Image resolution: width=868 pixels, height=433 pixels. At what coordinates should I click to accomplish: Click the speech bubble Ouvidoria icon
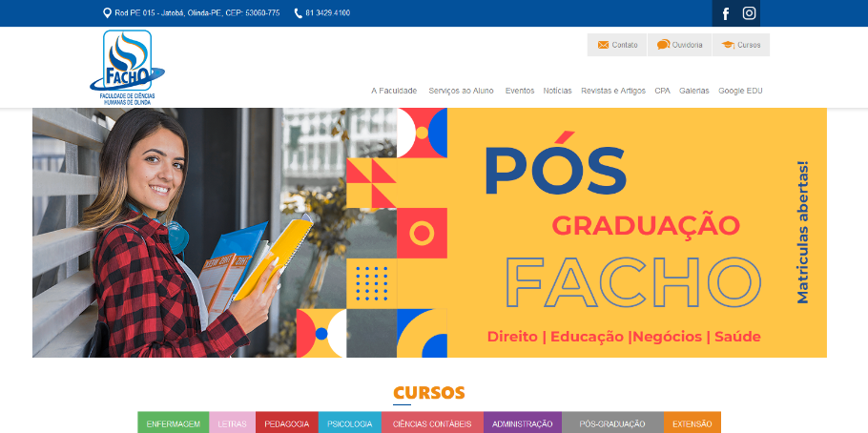(663, 45)
